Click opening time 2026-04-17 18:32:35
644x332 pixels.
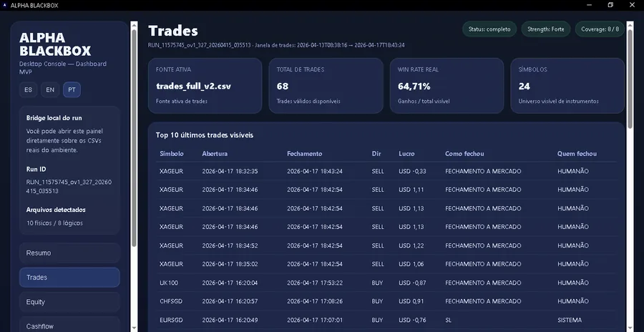[x=230, y=171]
